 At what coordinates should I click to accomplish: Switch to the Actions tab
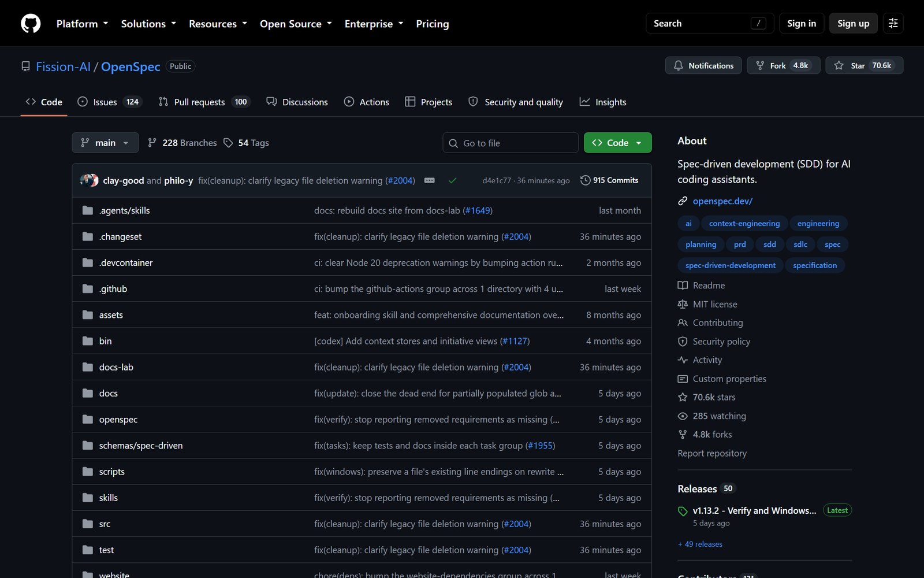pos(367,102)
